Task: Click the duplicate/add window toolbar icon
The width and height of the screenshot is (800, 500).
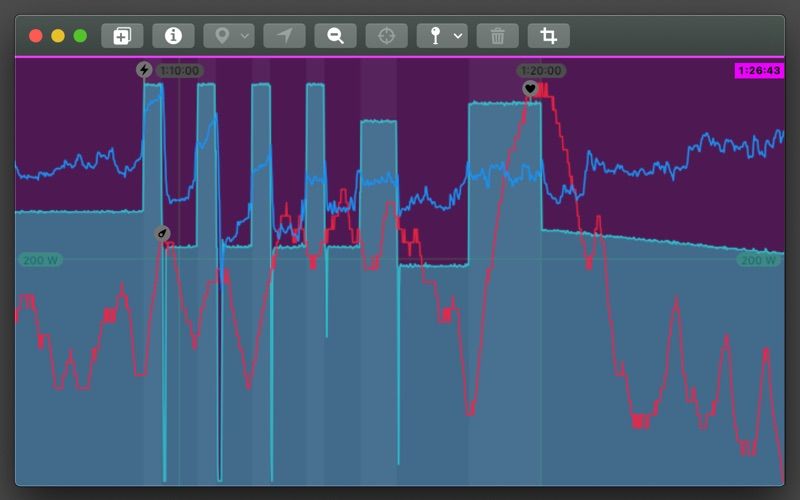Action: (x=122, y=36)
